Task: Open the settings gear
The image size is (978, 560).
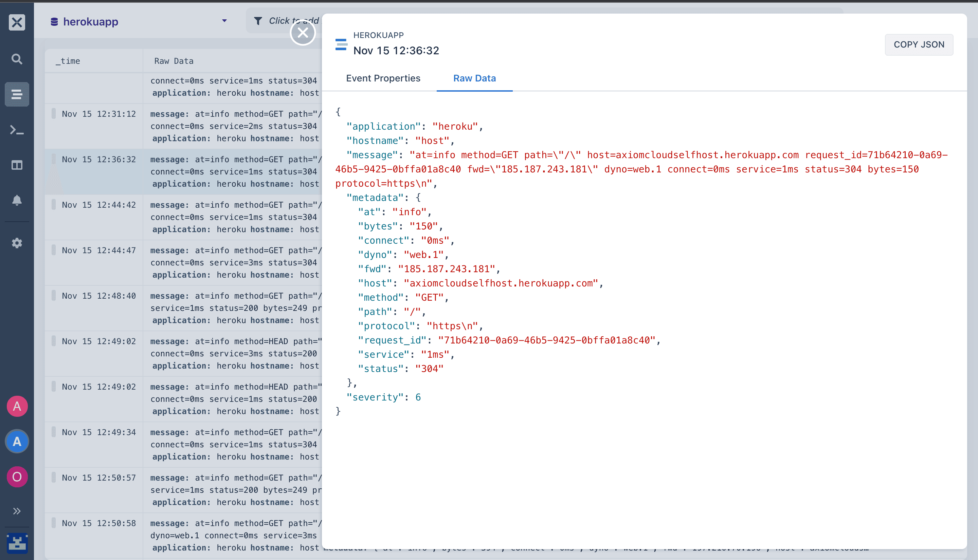Action: coord(17,243)
